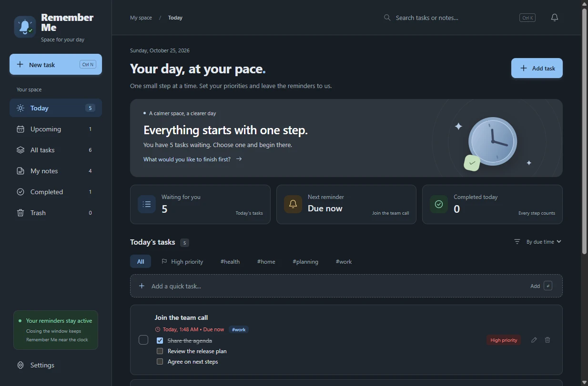Click the Ctrl K shortcut badge

[x=527, y=18]
